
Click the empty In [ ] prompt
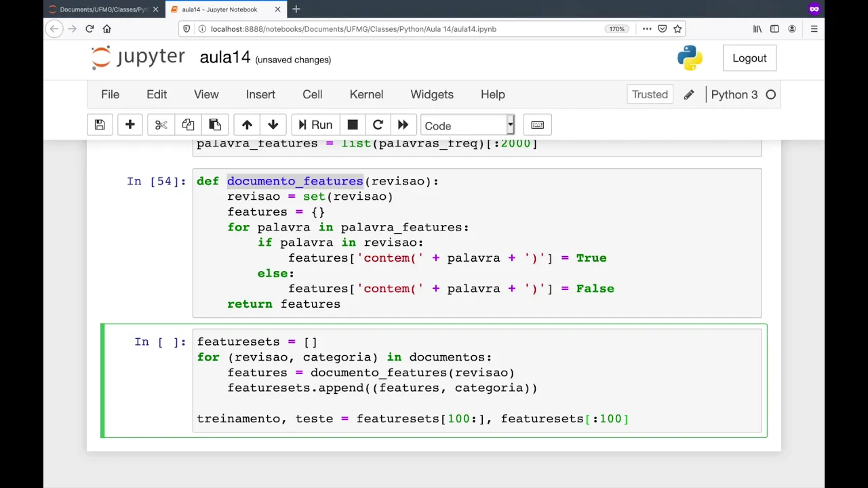pyautogui.click(x=160, y=342)
